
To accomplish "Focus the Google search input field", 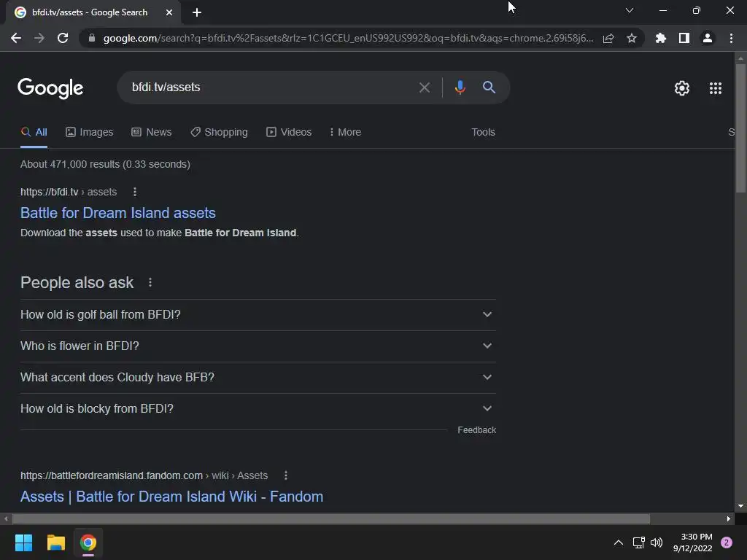I will (271, 87).
